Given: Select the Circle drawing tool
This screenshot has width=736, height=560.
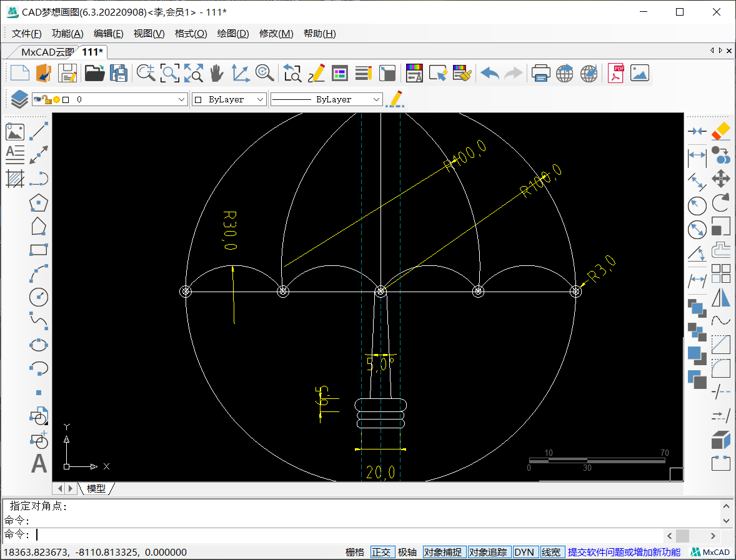Looking at the screenshot, I should (39, 297).
